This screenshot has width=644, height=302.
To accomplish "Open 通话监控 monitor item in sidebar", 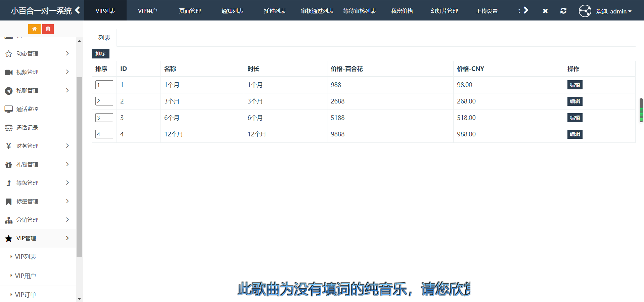I will (x=27, y=109).
